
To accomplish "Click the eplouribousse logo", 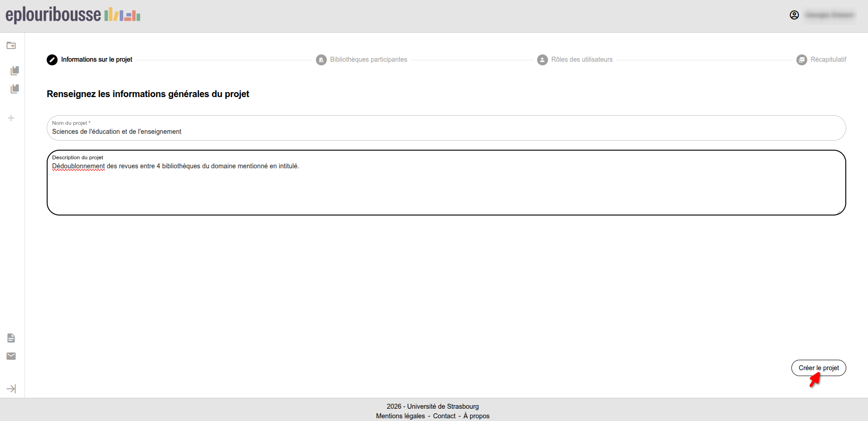I will click(73, 15).
